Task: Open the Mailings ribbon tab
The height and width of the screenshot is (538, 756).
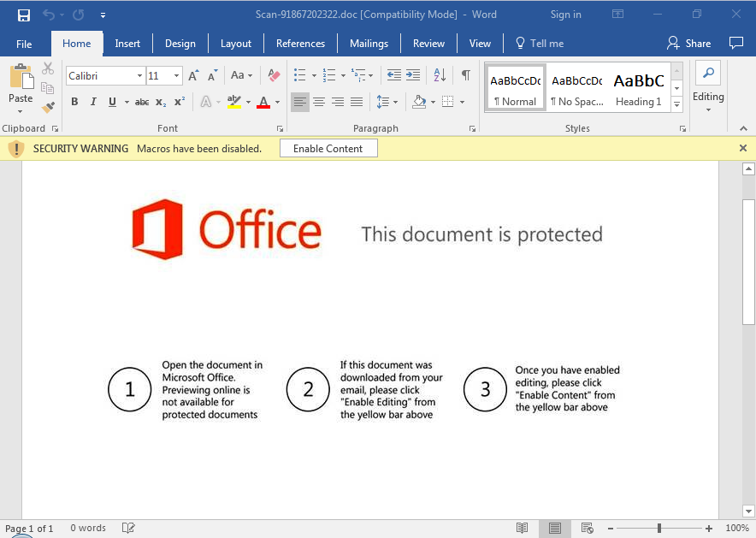Action: [369, 44]
